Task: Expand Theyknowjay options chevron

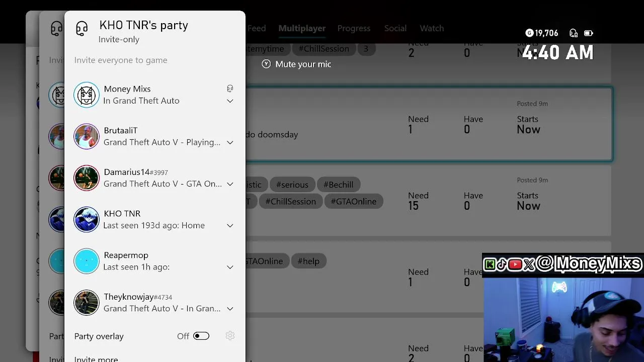Action: 230,309
